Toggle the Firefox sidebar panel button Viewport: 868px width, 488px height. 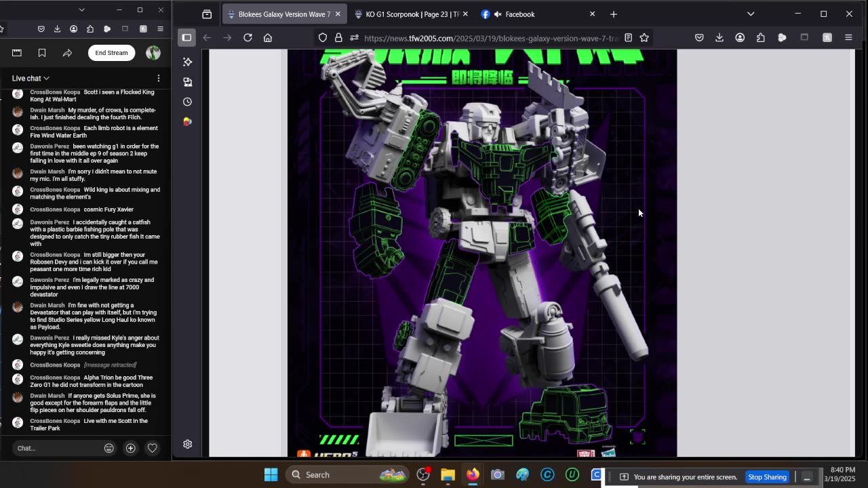186,38
